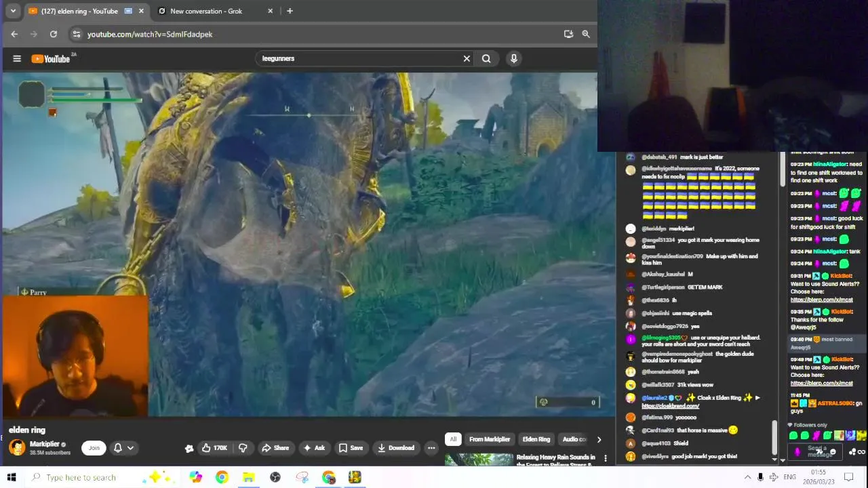Image resolution: width=868 pixels, height=488 pixels.
Task: Open Markiplier's channel avatar
Action: point(17,447)
